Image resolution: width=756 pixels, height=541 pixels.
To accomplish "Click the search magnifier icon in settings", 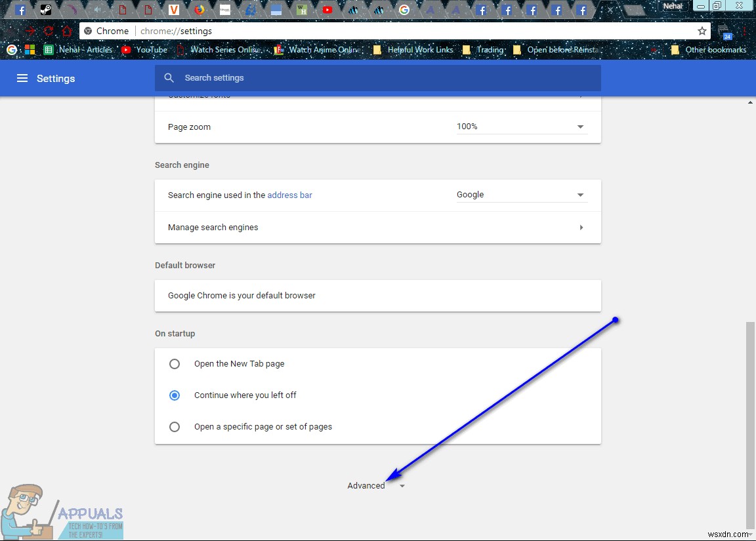I will click(169, 78).
